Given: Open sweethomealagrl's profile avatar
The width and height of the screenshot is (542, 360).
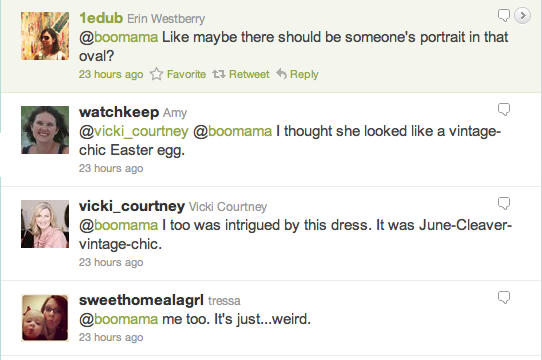Looking at the screenshot, I should [45, 318].
